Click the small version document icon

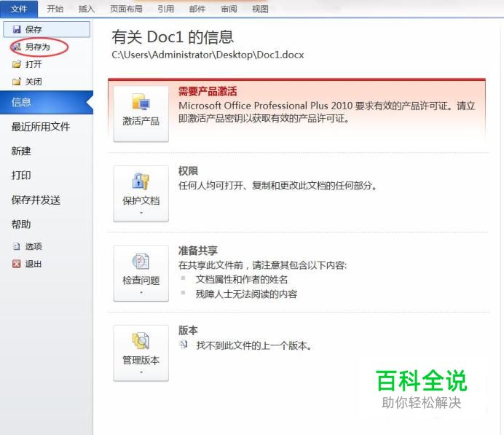[x=184, y=345]
